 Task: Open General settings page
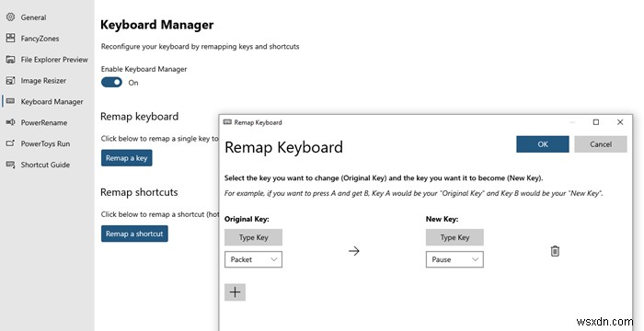(x=33, y=17)
